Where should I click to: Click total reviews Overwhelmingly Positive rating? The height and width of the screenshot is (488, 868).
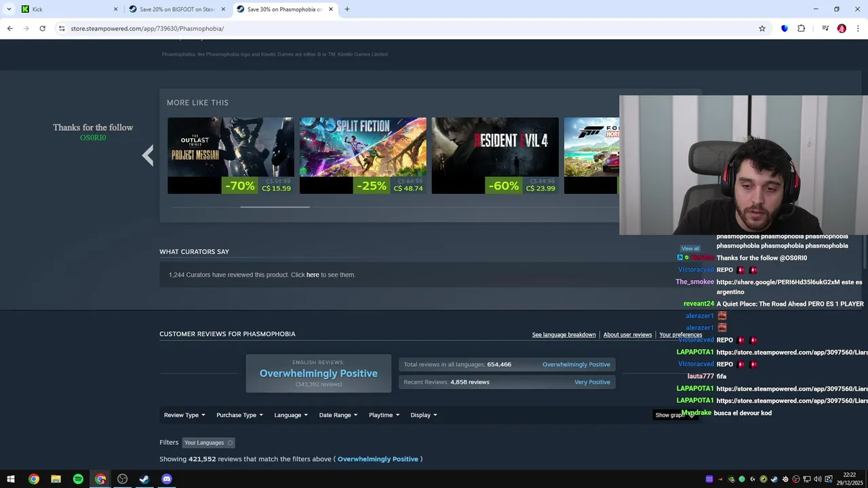pos(576,365)
